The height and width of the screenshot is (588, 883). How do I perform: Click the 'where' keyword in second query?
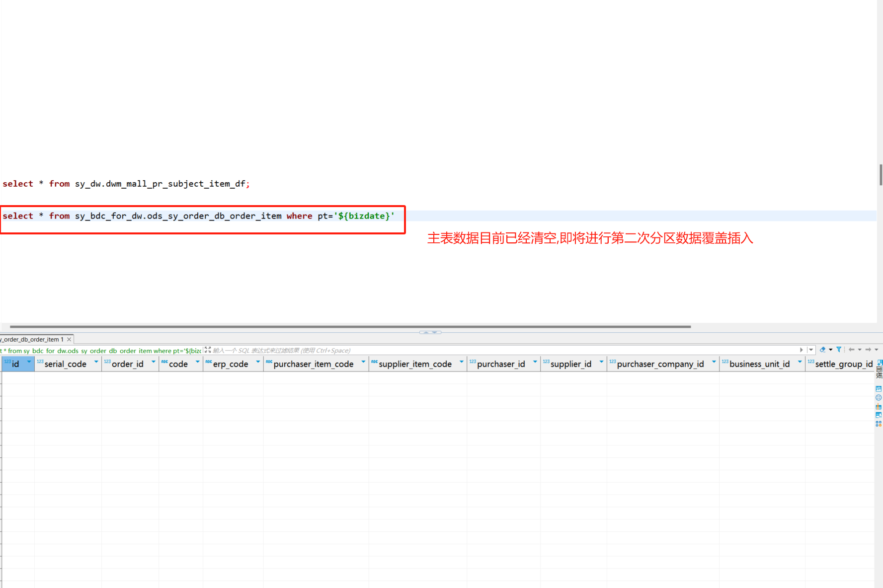(x=299, y=216)
